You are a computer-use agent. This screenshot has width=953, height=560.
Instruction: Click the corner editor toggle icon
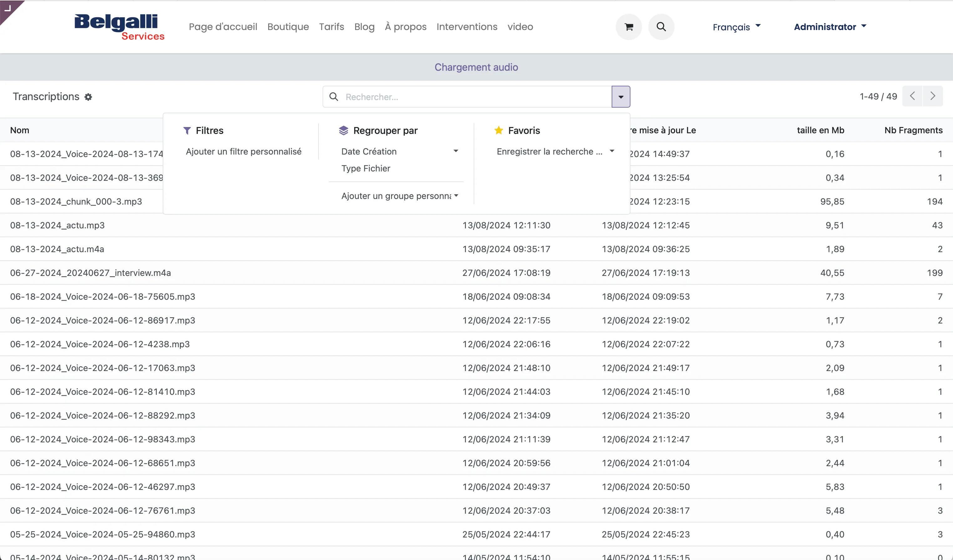point(8,8)
